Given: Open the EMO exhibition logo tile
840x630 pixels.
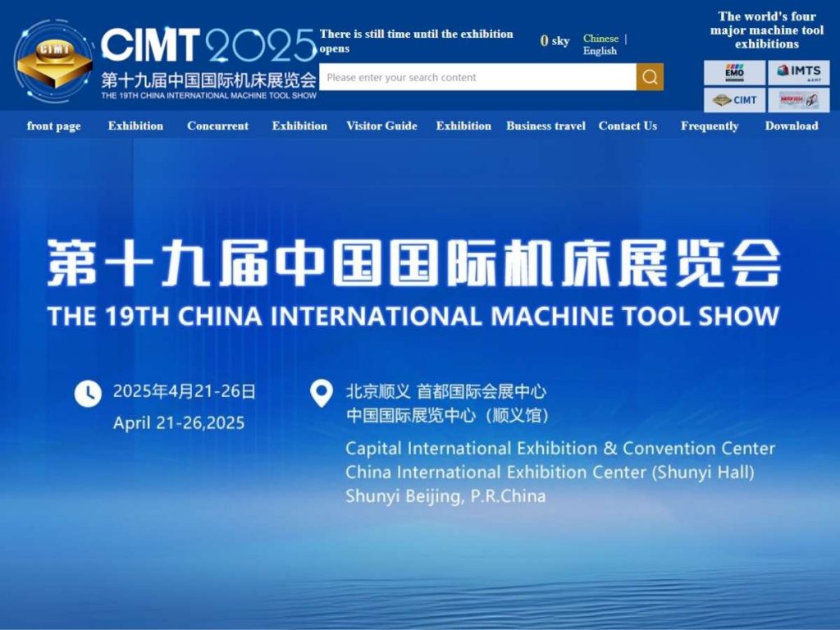Looking at the screenshot, I should (734, 72).
